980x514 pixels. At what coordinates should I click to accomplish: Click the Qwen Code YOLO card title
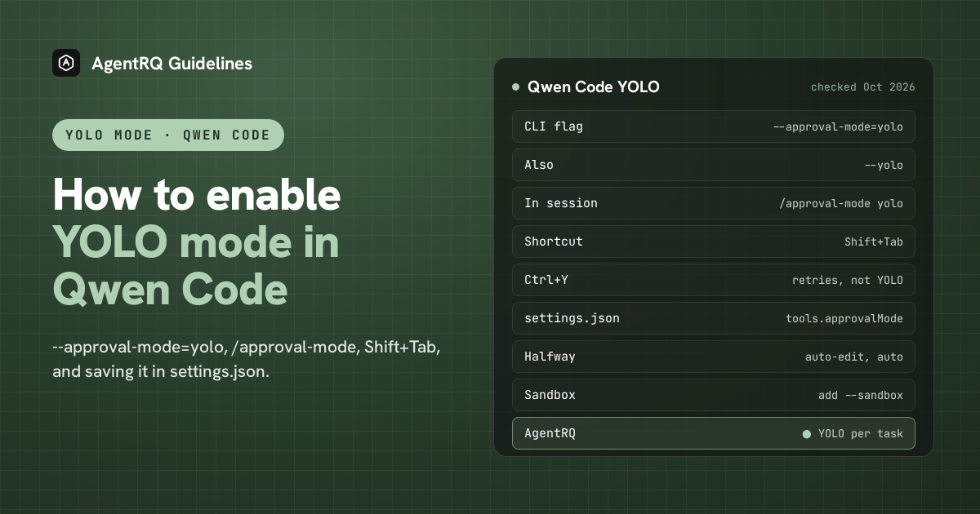pos(593,86)
